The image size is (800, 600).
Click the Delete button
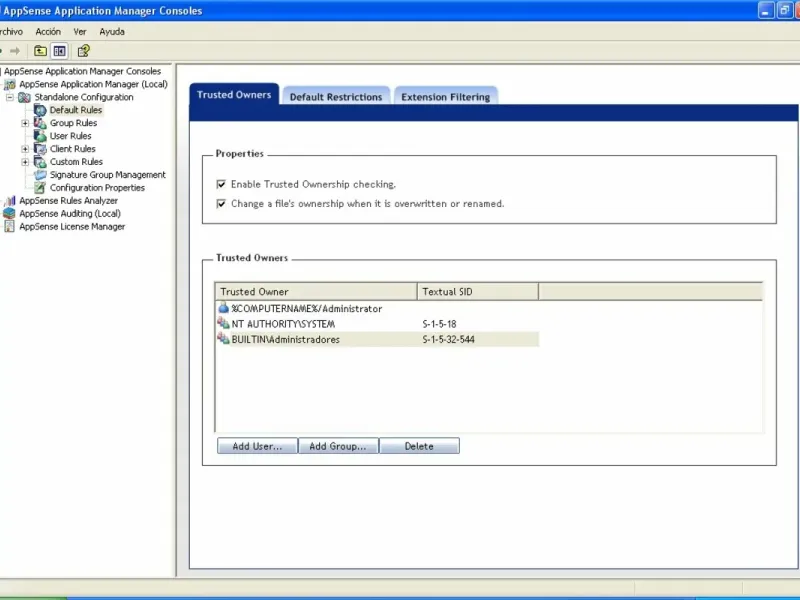pos(419,446)
